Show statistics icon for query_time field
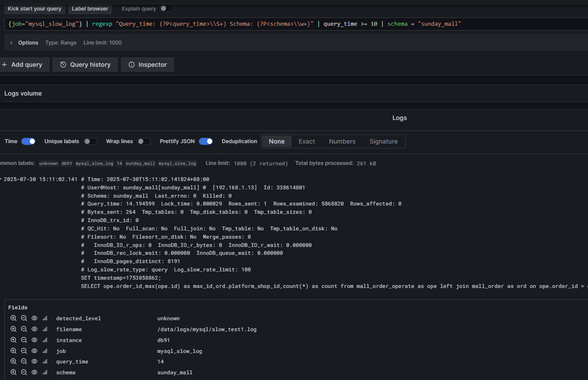Screen dimensions: 588x380 [x=45, y=362]
